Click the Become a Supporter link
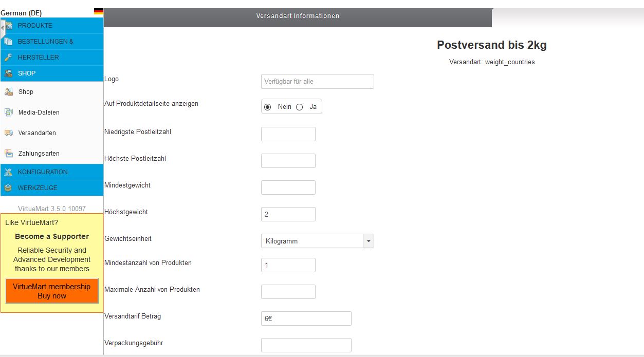Screen dimensions: 644x357 pyautogui.click(x=52, y=236)
